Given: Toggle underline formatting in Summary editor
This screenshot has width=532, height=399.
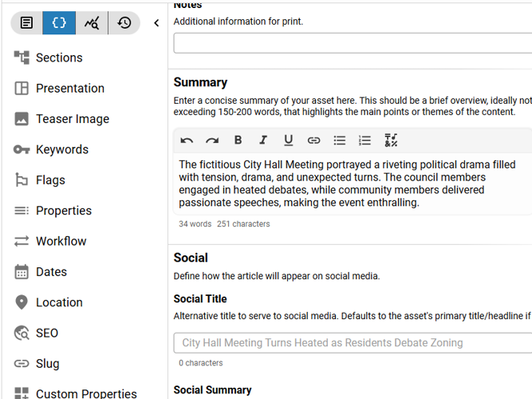Looking at the screenshot, I should coord(289,140).
